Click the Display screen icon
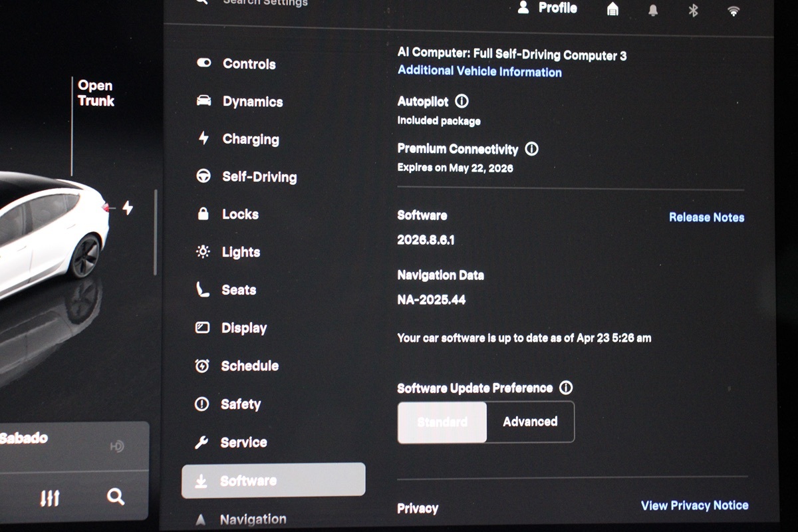Viewport: 798px width, 532px height. pyautogui.click(x=203, y=327)
